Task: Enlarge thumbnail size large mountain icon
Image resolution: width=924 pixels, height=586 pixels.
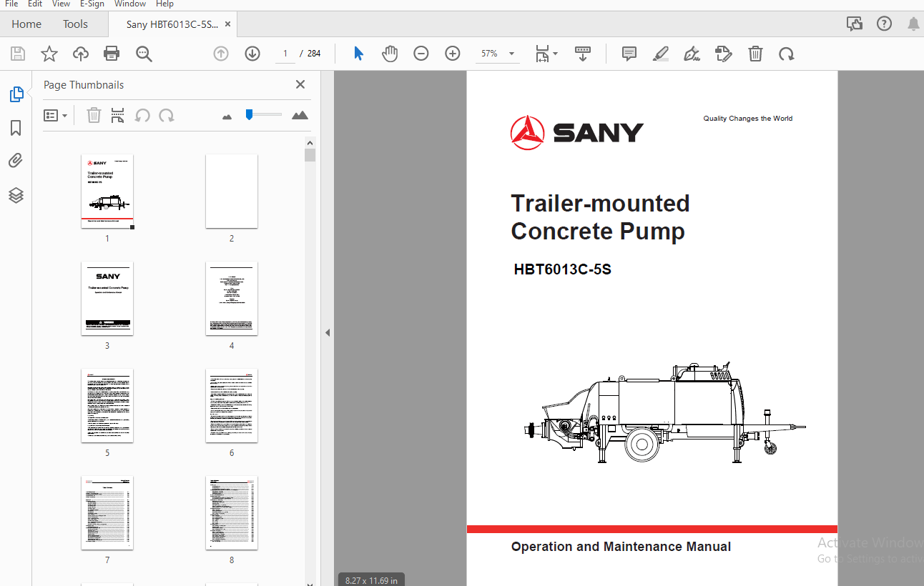Action: coord(300,115)
